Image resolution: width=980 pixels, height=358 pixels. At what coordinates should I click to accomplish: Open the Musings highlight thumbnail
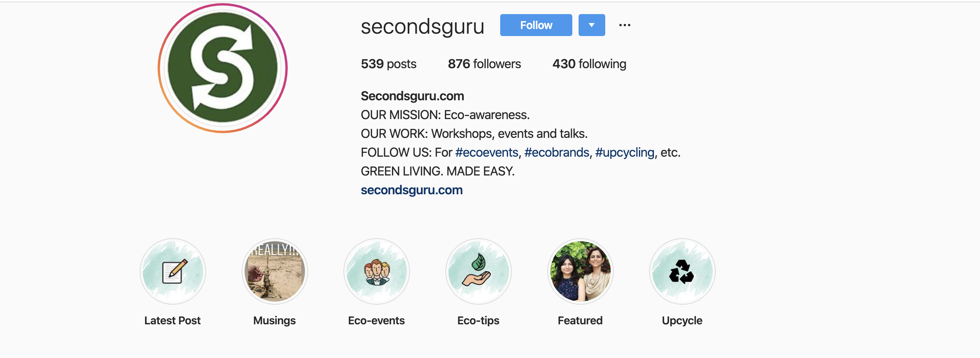pos(275,271)
